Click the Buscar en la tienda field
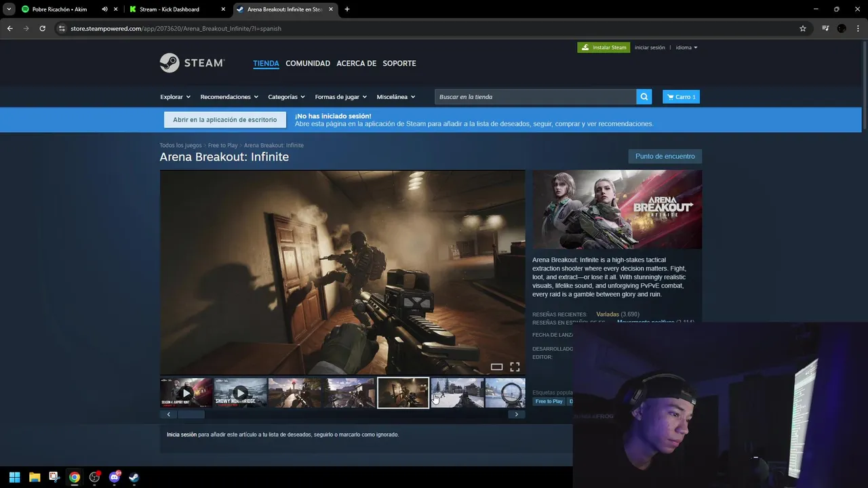 pos(536,97)
